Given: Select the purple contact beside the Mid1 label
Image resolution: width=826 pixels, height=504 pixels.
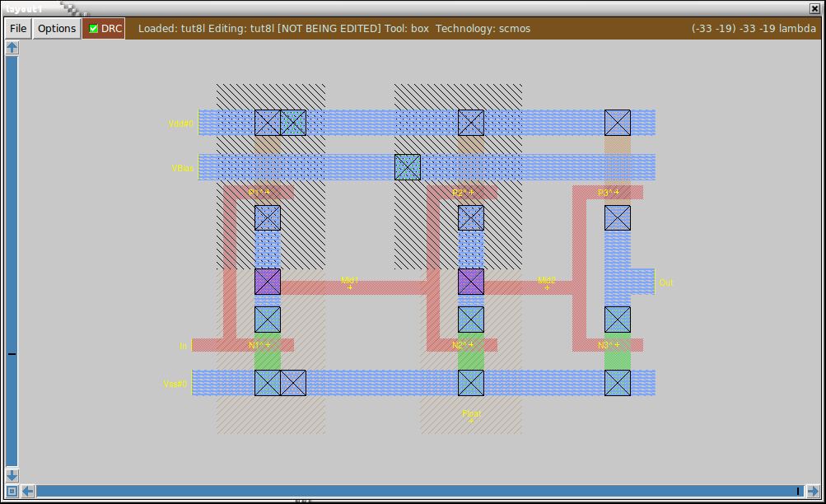Looking at the screenshot, I should pyautogui.click(x=268, y=282).
